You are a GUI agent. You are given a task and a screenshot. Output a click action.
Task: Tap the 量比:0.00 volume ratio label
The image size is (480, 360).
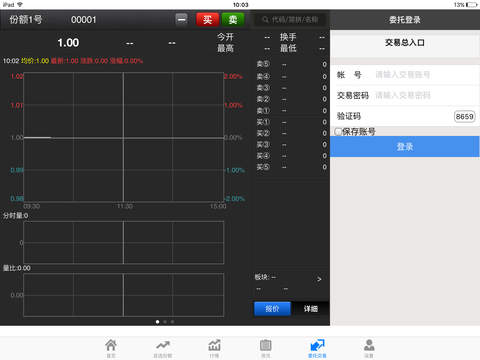17,268
